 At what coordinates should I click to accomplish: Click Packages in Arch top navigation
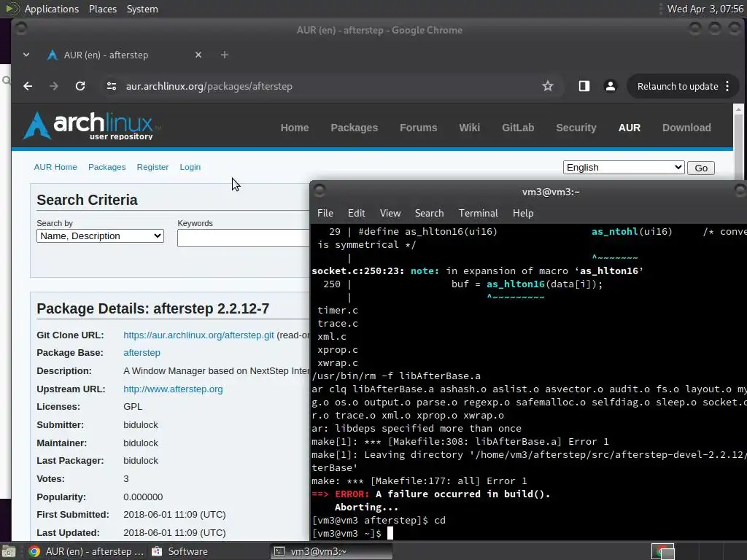click(x=354, y=128)
